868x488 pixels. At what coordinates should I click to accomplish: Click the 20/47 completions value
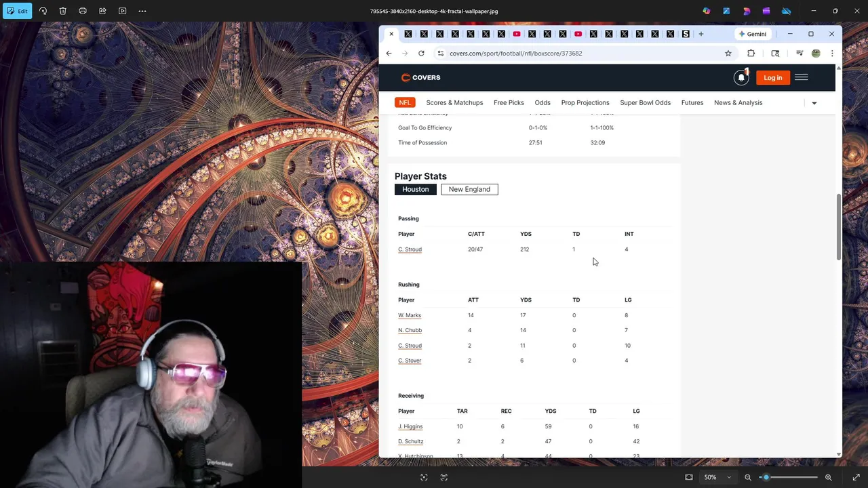click(x=475, y=249)
